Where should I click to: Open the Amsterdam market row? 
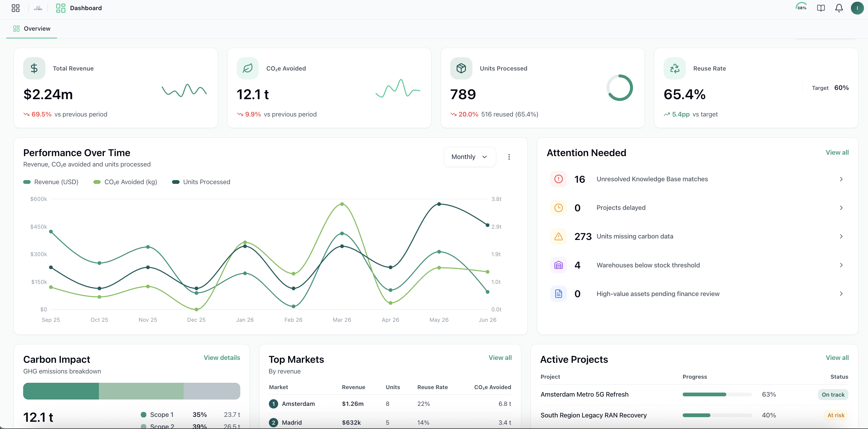390,404
